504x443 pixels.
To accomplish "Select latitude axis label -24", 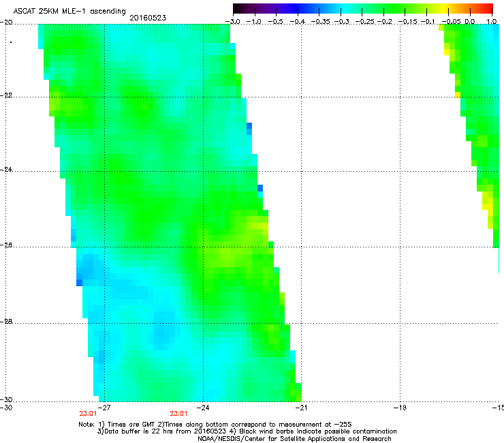I will coord(6,170).
